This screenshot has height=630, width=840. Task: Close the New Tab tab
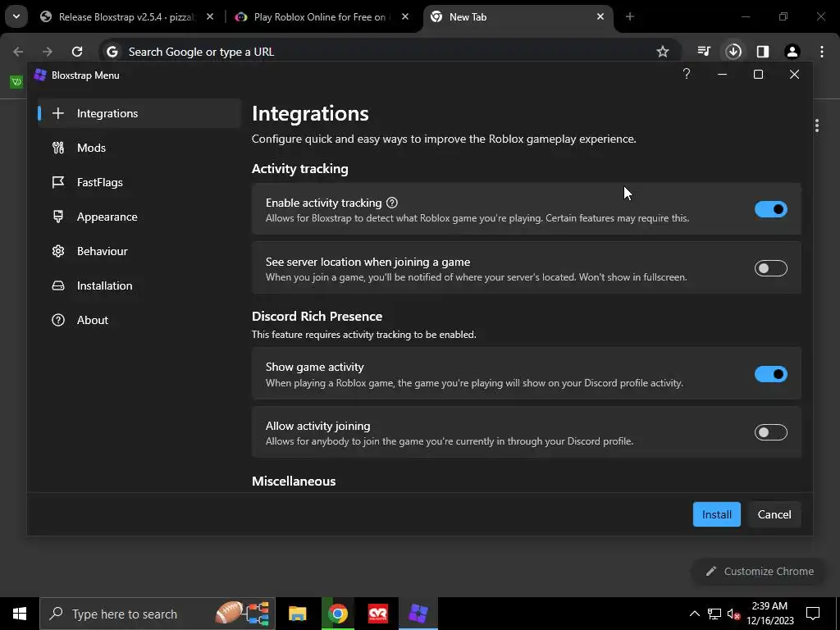[600, 16]
